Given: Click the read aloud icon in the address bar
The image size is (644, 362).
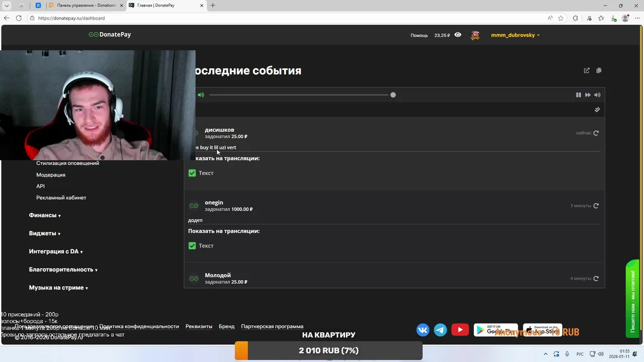Looking at the screenshot, I should pos(550,18).
